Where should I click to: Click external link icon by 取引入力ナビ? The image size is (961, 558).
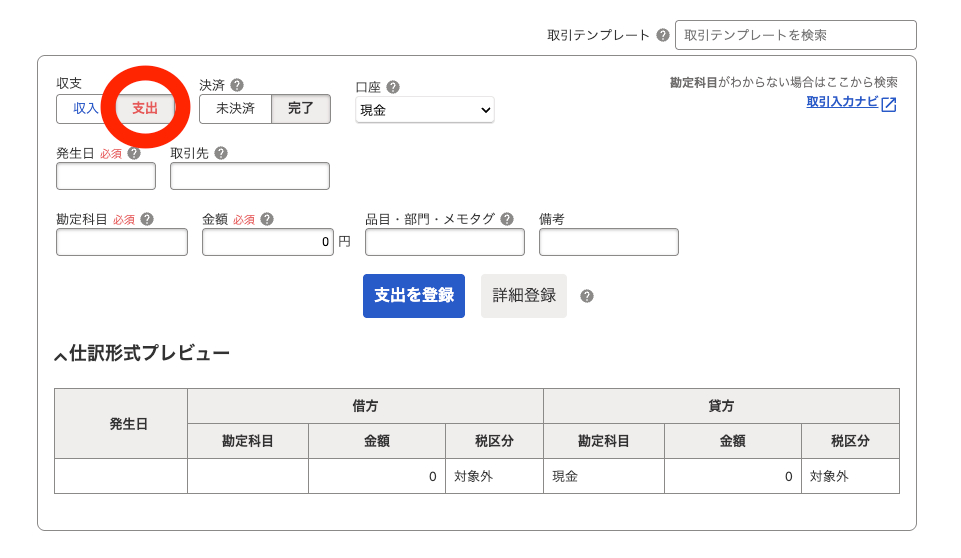(x=889, y=104)
